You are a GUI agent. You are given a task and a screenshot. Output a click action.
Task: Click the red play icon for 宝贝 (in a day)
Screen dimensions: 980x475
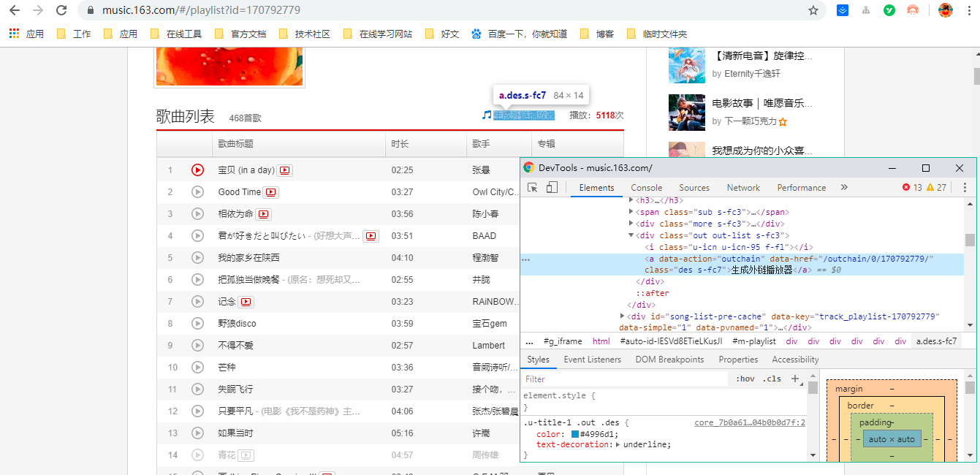(197, 169)
